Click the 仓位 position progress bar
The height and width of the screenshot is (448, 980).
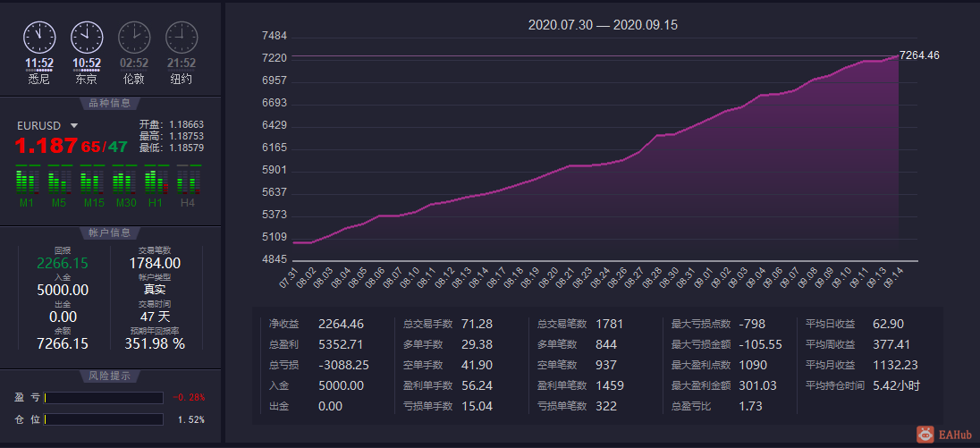pos(103,419)
